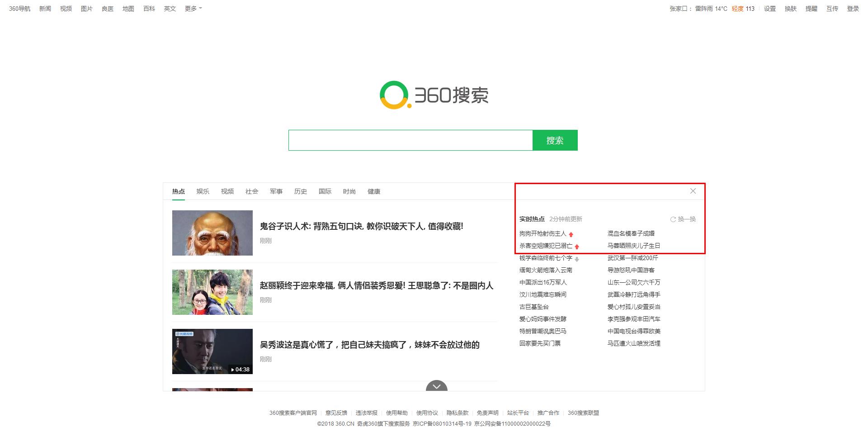The width and height of the screenshot is (868, 432).
Task: Open hot topic 混血名模奉子成婚
Action: tap(631, 233)
